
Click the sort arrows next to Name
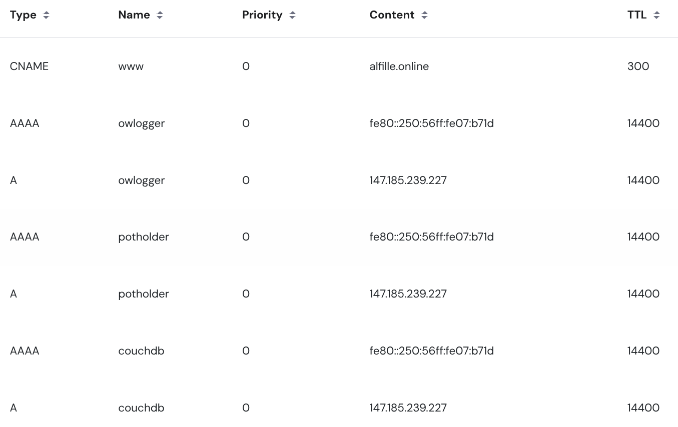(x=160, y=16)
